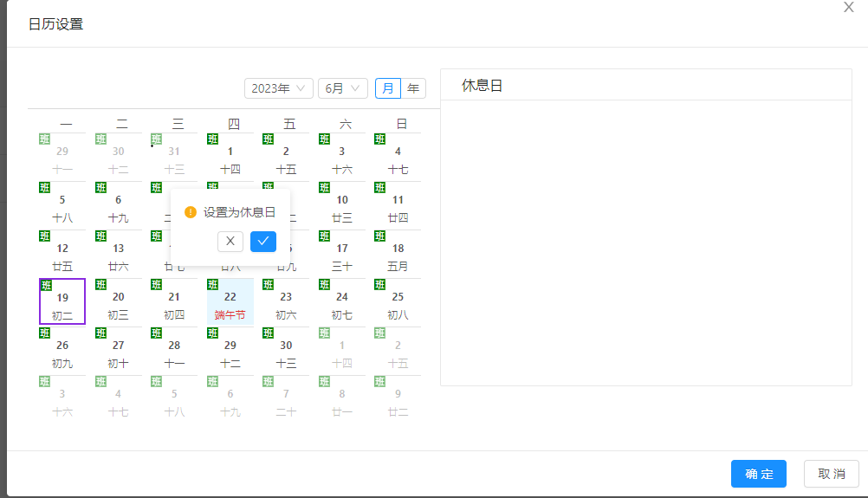This screenshot has width=868, height=498.
Task: Close the 日历设置 dialog
Action: pos(849,7)
